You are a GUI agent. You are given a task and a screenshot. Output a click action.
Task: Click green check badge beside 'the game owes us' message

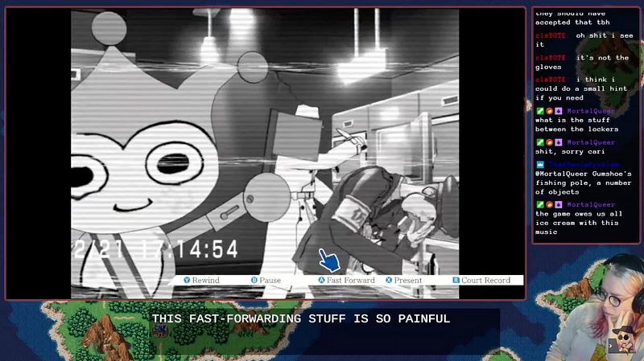540,205
